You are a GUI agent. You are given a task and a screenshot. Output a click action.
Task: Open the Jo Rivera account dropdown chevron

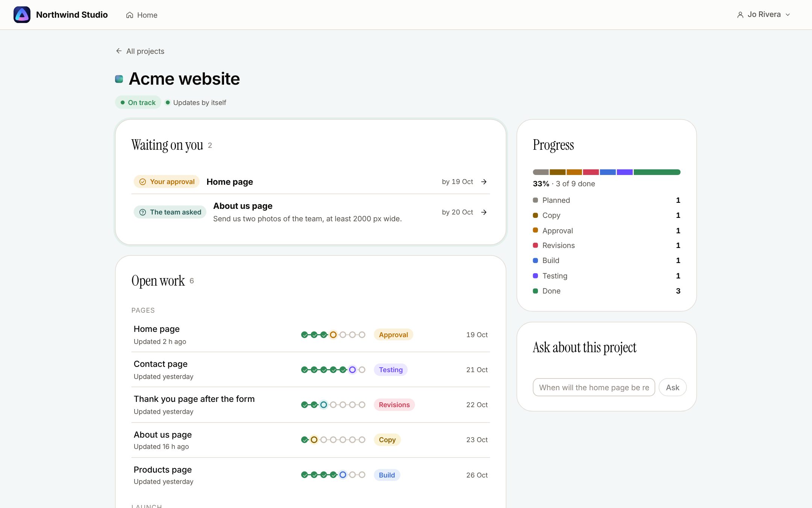[x=788, y=15]
